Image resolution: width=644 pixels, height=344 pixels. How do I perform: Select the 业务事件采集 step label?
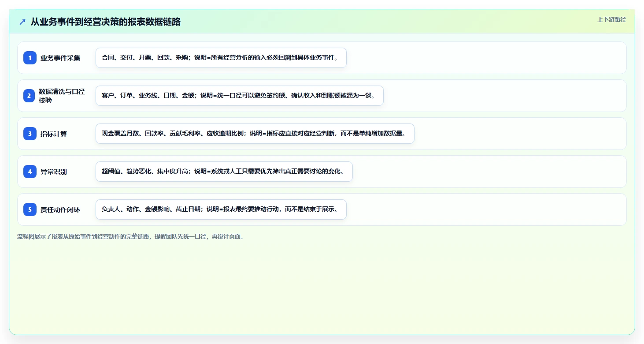pyautogui.click(x=60, y=58)
